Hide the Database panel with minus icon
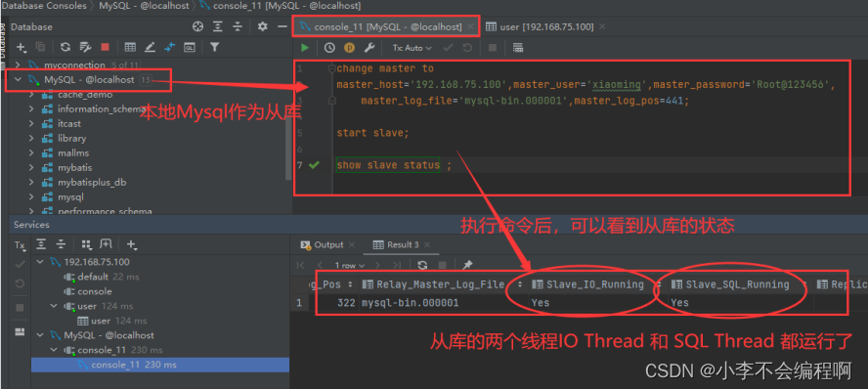Screen dimensions: 868x390 point(282,26)
